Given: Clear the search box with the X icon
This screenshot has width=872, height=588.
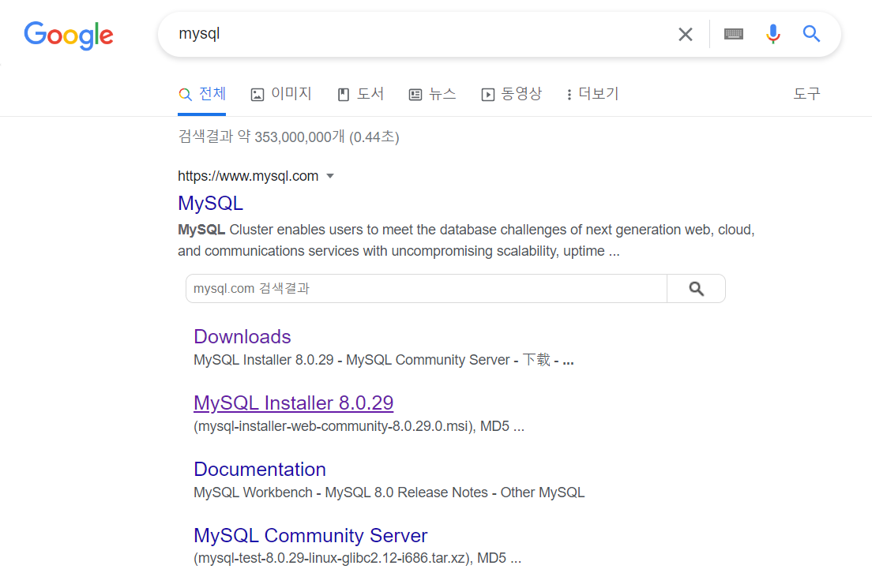Looking at the screenshot, I should pos(685,35).
